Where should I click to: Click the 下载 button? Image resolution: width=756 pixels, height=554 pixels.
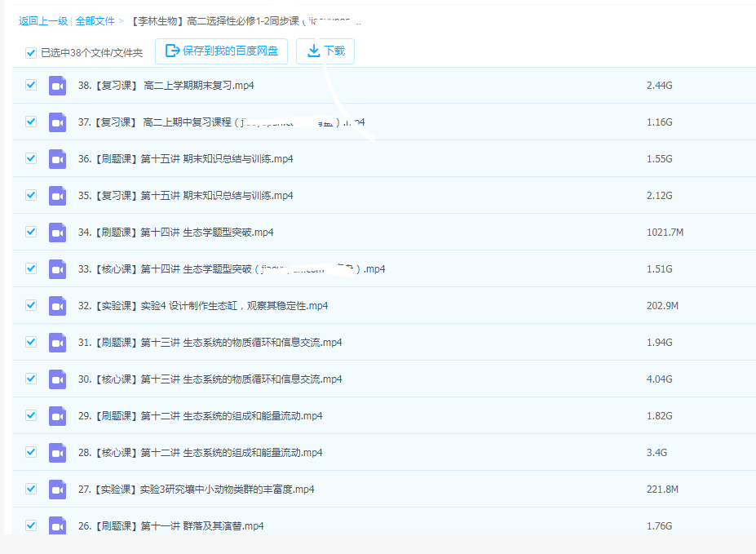point(325,51)
